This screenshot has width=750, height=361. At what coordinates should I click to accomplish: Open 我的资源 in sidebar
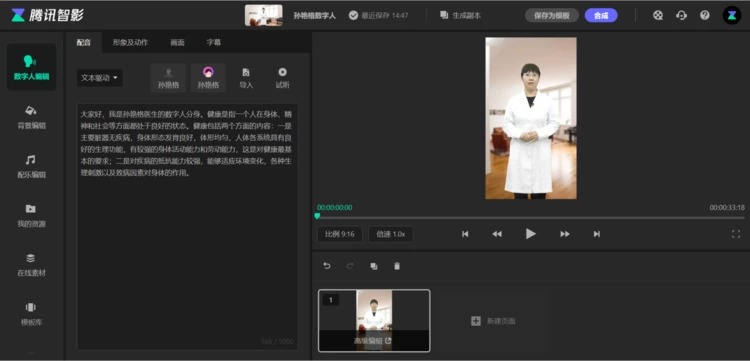click(31, 215)
